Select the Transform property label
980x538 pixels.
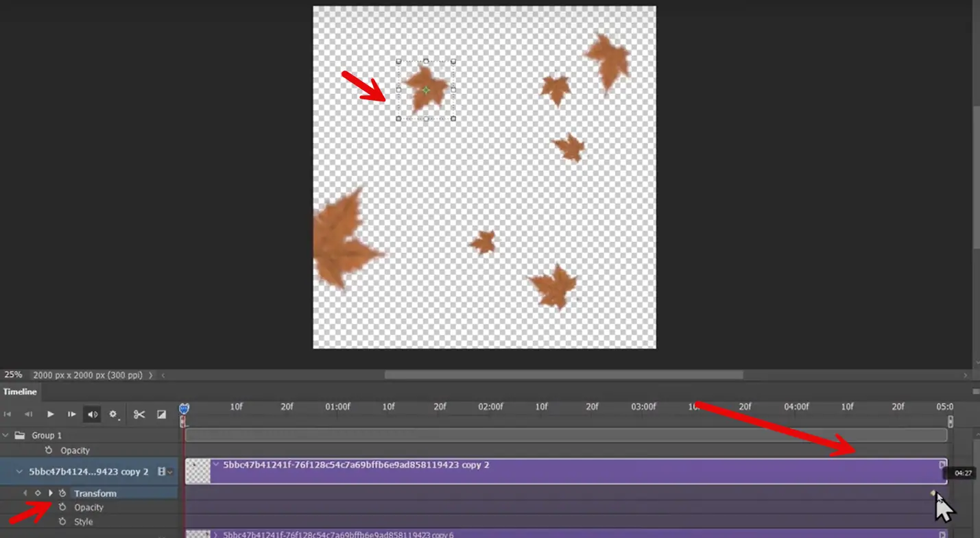click(x=95, y=493)
